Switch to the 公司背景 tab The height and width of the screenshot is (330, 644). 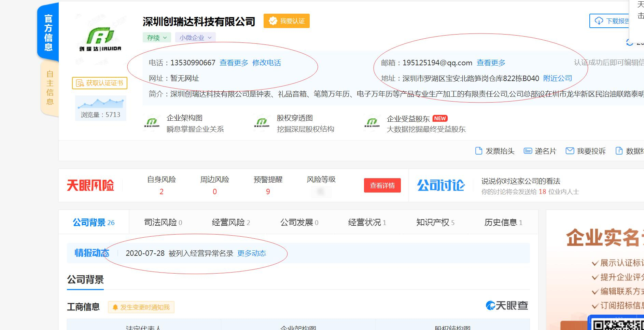coord(94,222)
